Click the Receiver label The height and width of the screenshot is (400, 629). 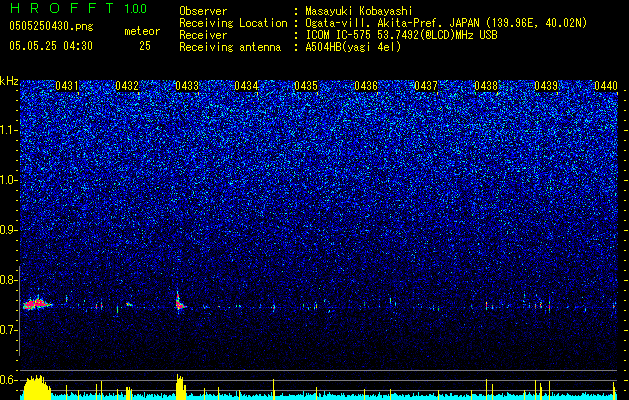tap(203, 35)
